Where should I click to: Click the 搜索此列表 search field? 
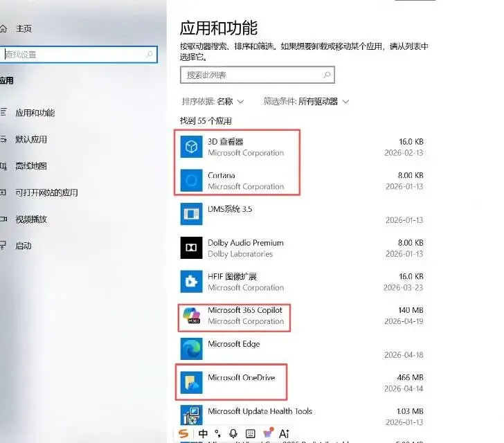(257, 75)
